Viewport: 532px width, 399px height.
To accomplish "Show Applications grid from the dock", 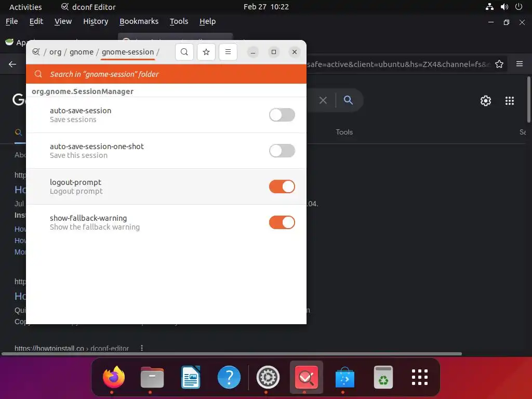I will point(420,377).
